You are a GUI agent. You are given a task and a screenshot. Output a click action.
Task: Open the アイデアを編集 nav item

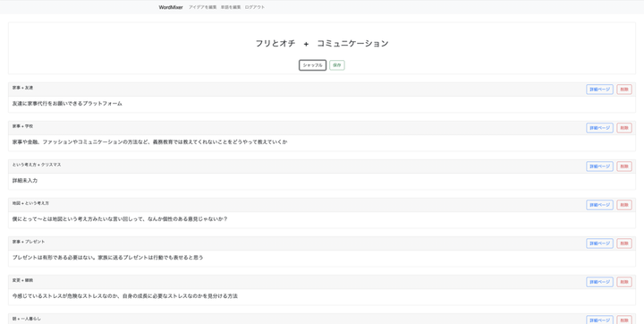point(202,7)
